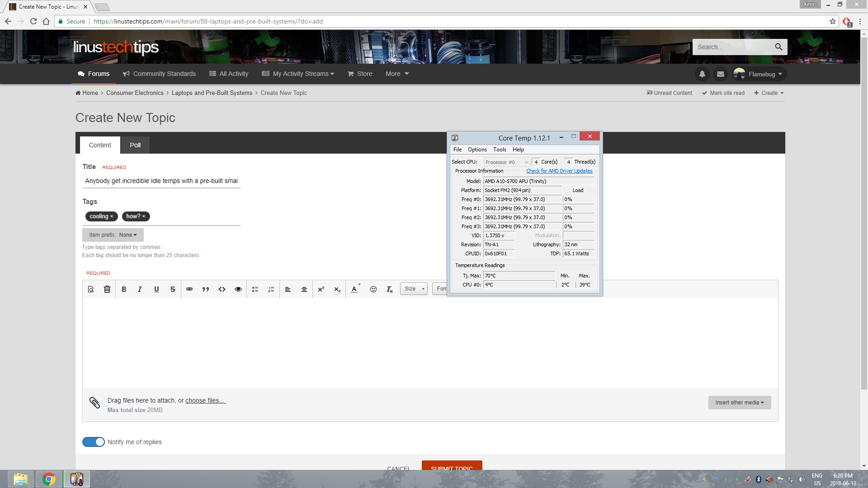Image resolution: width=868 pixels, height=488 pixels.
Task: Reload the page in Chrome
Action: (x=33, y=21)
